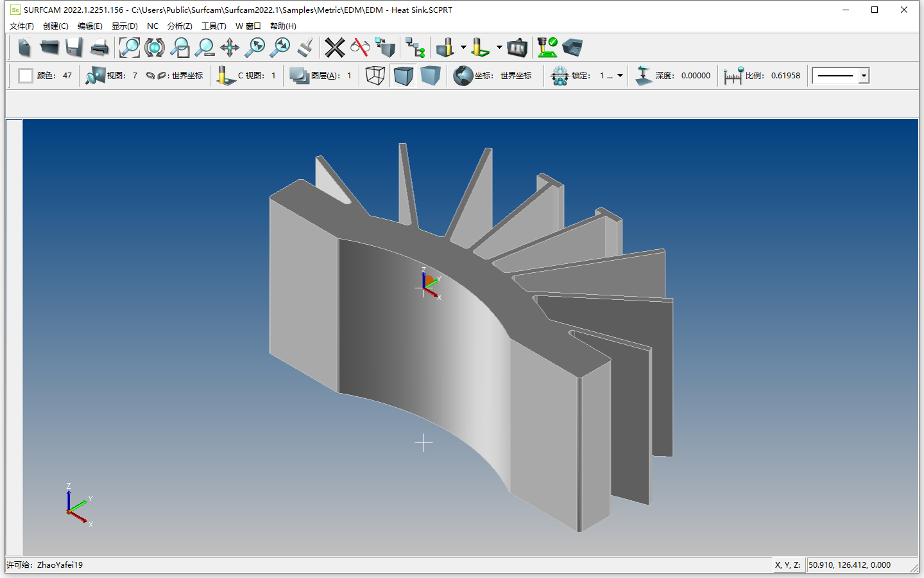Click the Zoom window icon
Image resolution: width=924 pixels, height=578 pixels.
[x=180, y=48]
